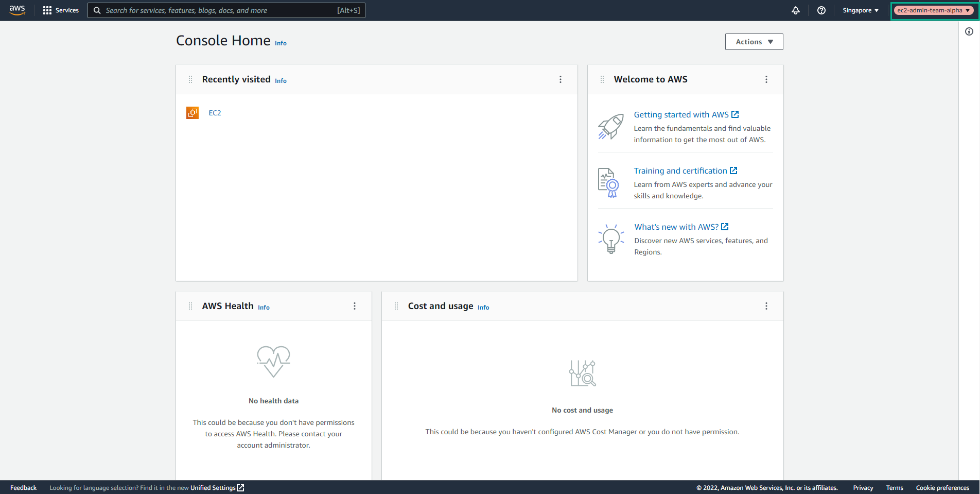The image size is (980, 494).
Task: Click the cost chart magnifier illustration
Action: (x=582, y=373)
